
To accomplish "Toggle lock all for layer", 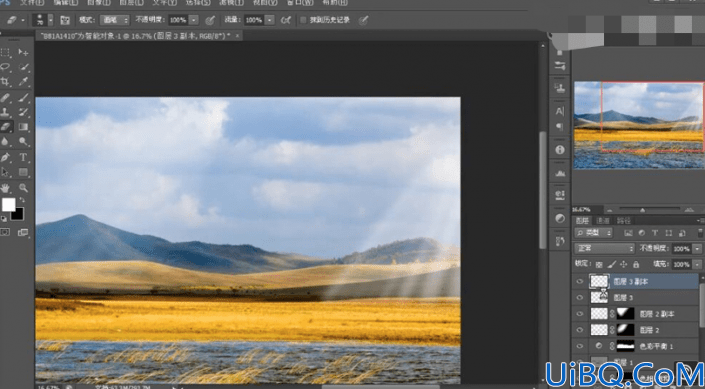I will [x=636, y=264].
